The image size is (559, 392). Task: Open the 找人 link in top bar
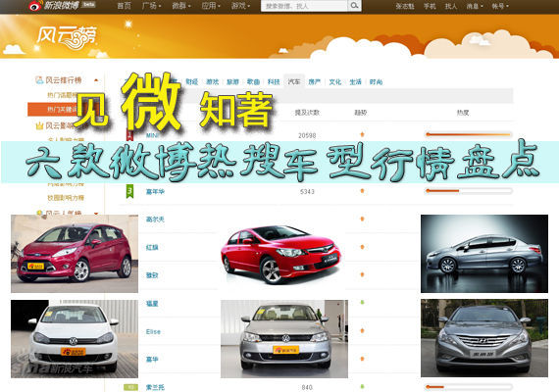coord(451,6)
